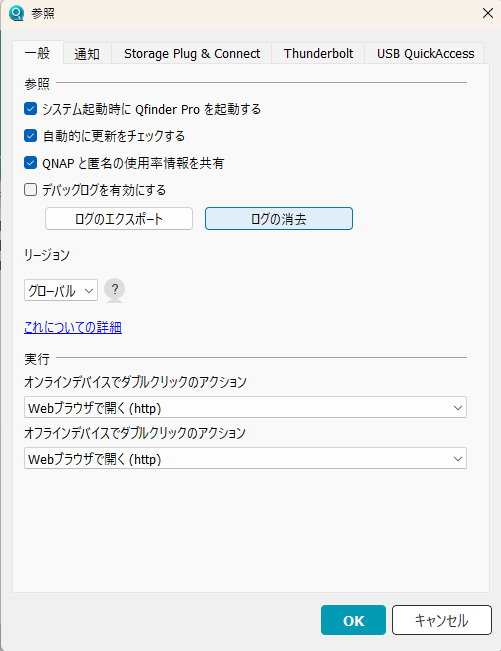The height and width of the screenshot is (651, 501).
Task: Open the Storage Plug & Connect tab
Action: (x=192, y=54)
